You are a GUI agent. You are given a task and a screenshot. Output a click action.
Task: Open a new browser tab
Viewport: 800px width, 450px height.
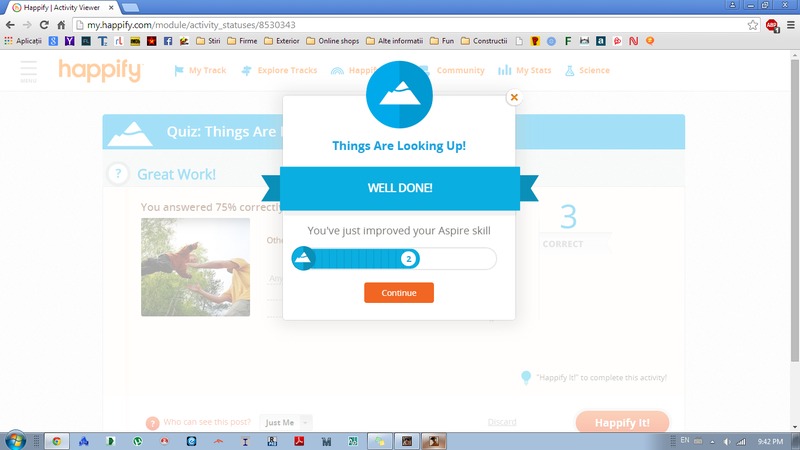coord(131,8)
